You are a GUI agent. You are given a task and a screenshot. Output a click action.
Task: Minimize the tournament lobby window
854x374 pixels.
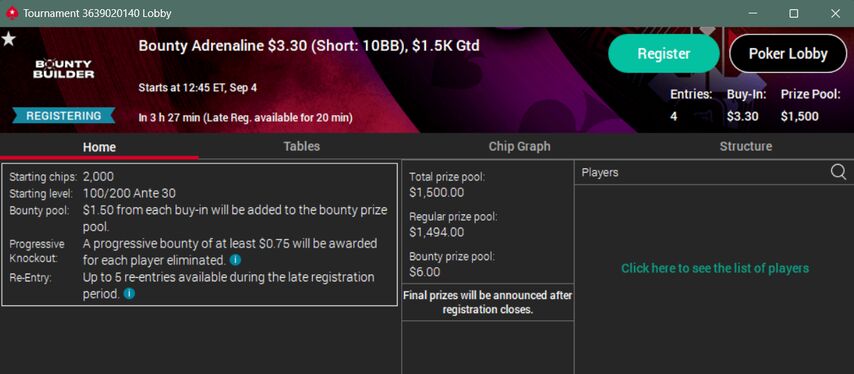click(x=753, y=14)
